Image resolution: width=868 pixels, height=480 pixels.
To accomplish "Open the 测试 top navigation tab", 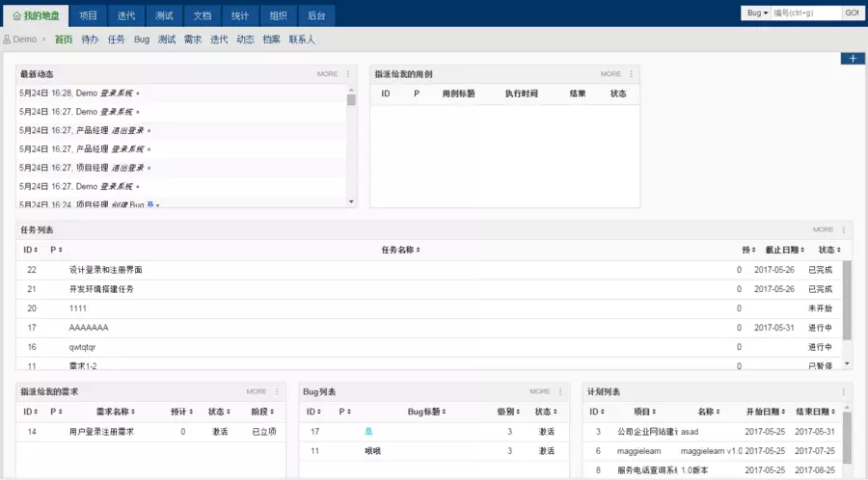I will pyautogui.click(x=164, y=15).
